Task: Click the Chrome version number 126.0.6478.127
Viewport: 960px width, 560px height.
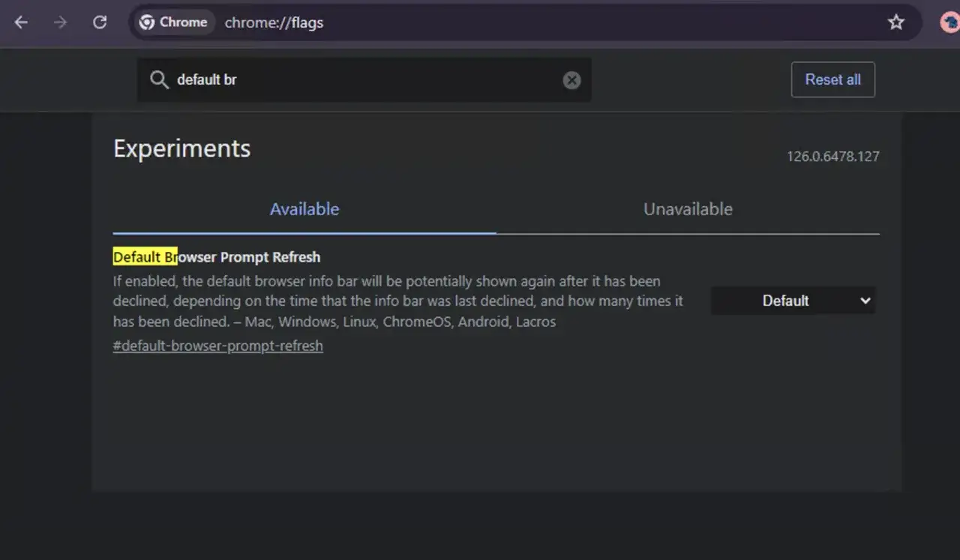Action: pos(833,156)
